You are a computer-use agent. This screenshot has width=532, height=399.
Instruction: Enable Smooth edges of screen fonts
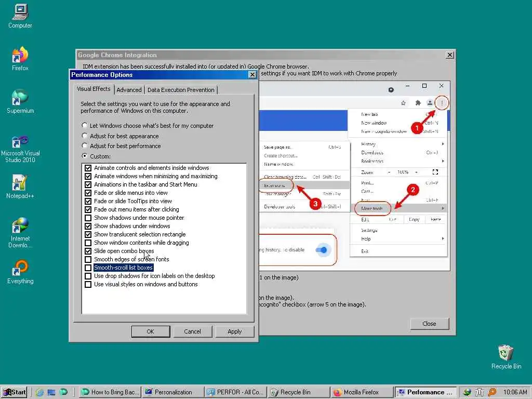click(x=88, y=259)
